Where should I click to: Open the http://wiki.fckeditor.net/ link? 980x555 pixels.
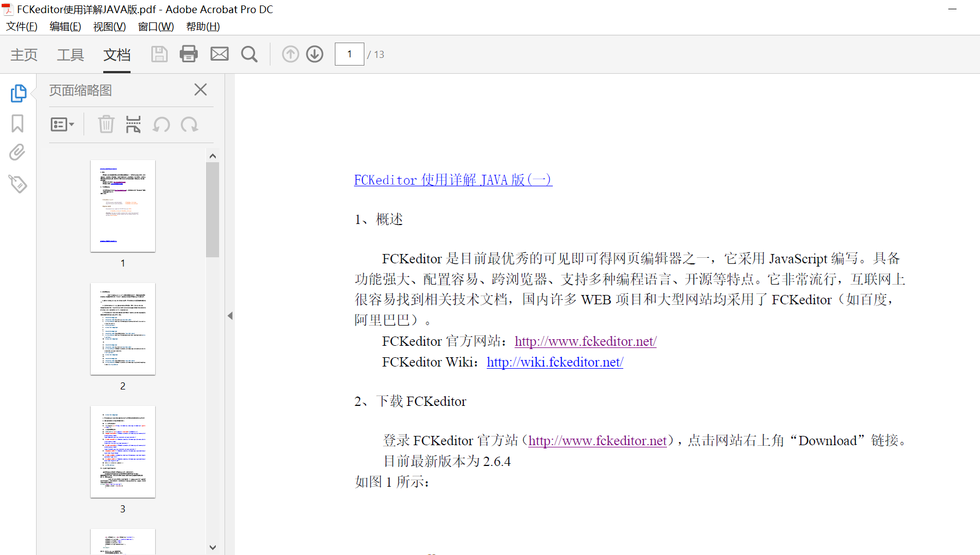pos(555,362)
